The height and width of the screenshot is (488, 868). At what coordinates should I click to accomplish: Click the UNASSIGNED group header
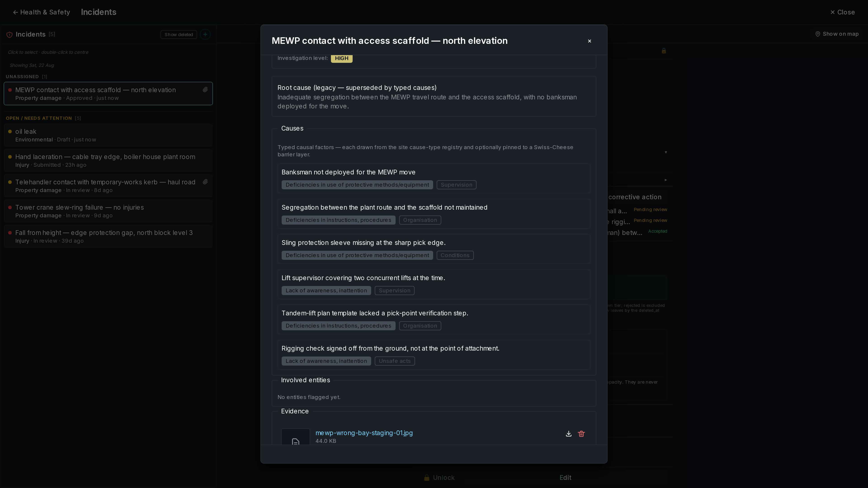click(26, 77)
